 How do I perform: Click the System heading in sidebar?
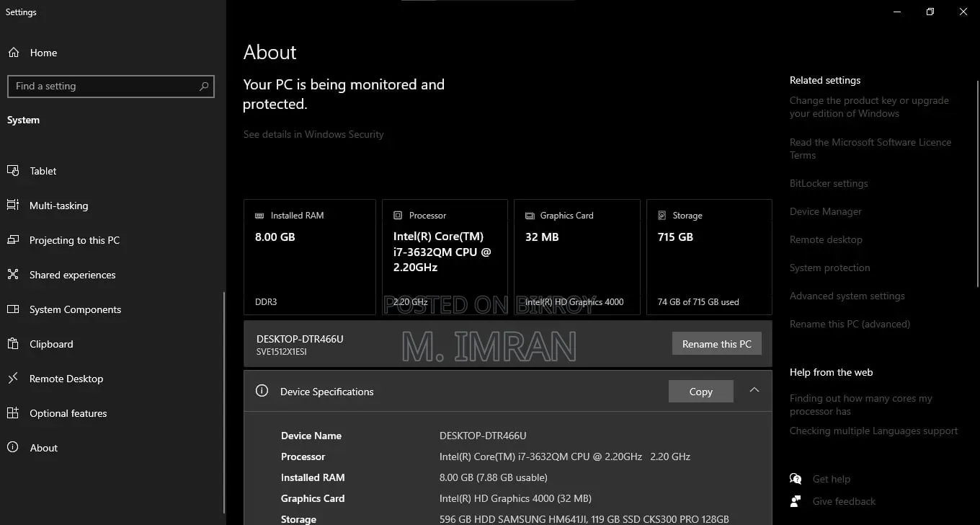coord(23,120)
